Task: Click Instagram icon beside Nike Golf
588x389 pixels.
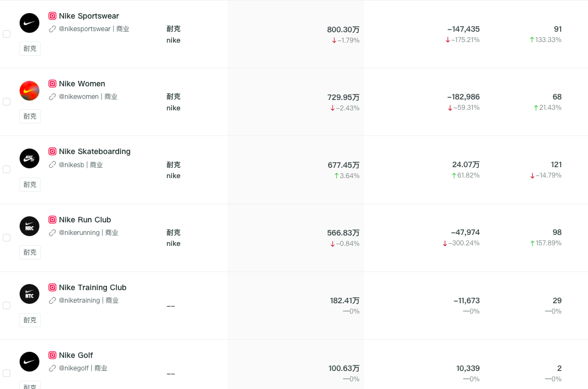Action: pos(52,355)
